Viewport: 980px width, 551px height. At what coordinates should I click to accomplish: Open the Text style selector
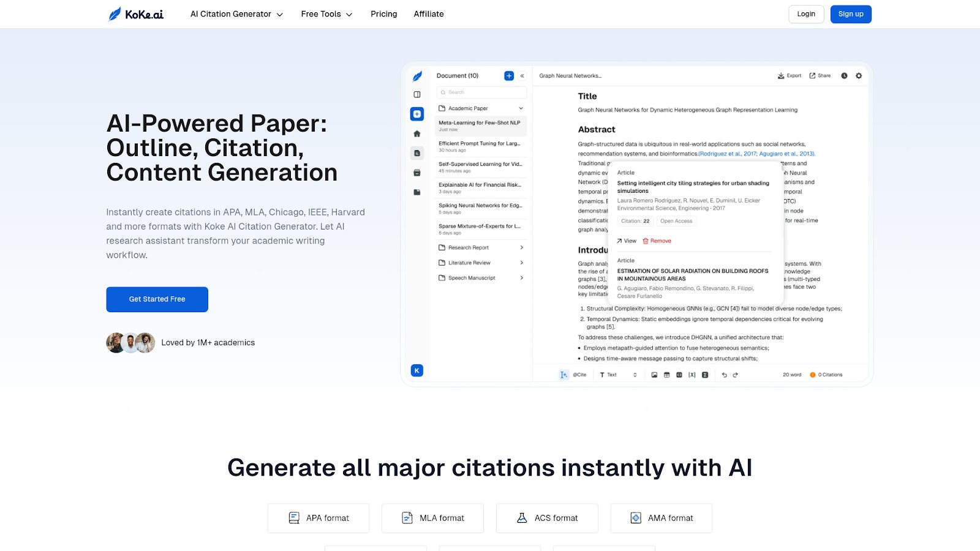[x=618, y=375]
